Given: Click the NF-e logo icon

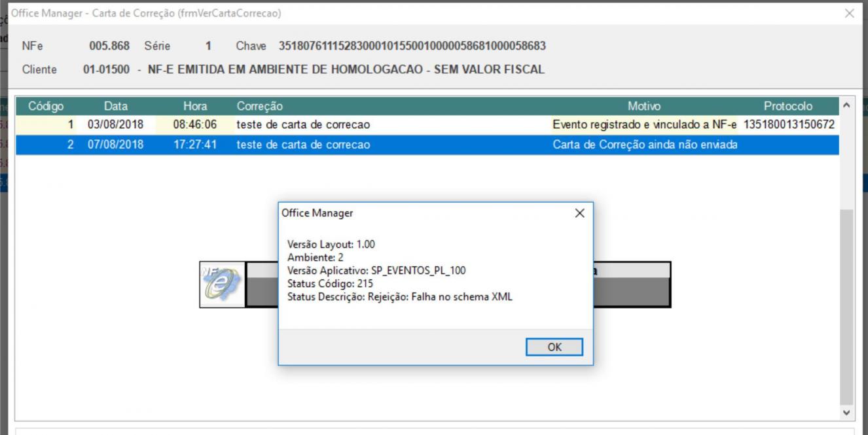Looking at the screenshot, I should coord(222,285).
